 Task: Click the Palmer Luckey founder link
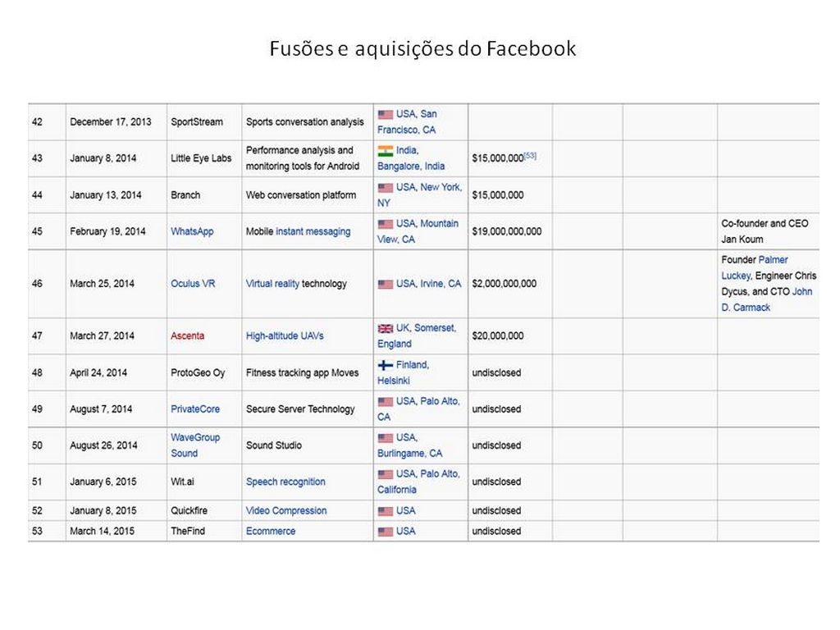[x=774, y=260]
